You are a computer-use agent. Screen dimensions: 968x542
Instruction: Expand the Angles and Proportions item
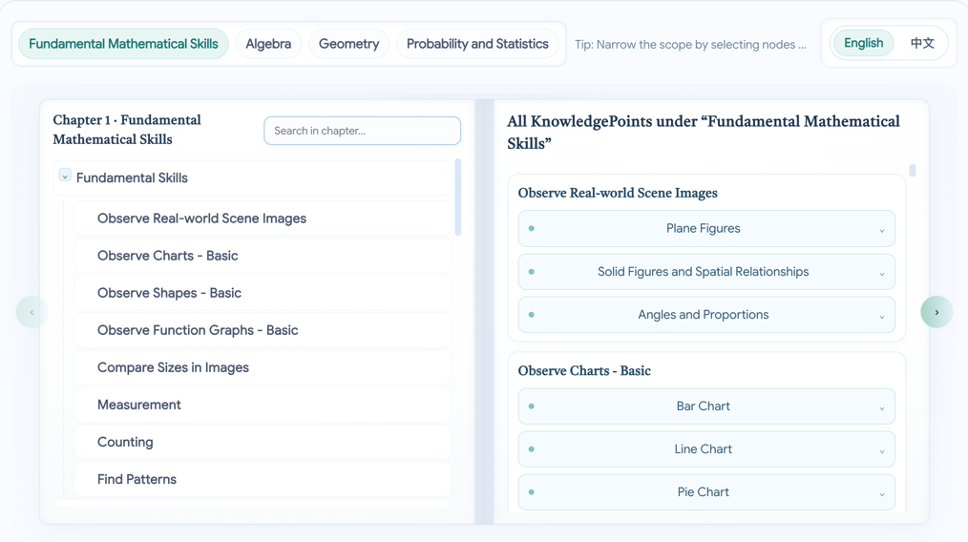(706, 315)
